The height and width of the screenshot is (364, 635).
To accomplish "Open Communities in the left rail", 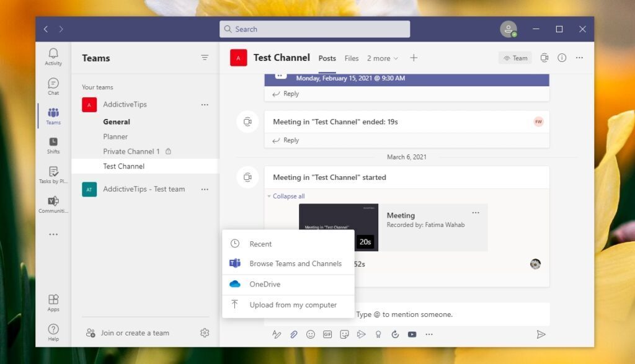I will 53,205.
